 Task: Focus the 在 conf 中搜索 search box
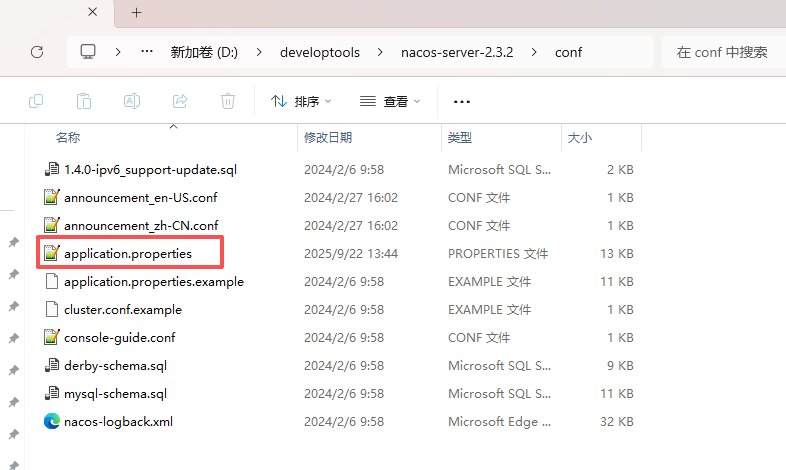(722, 52)
